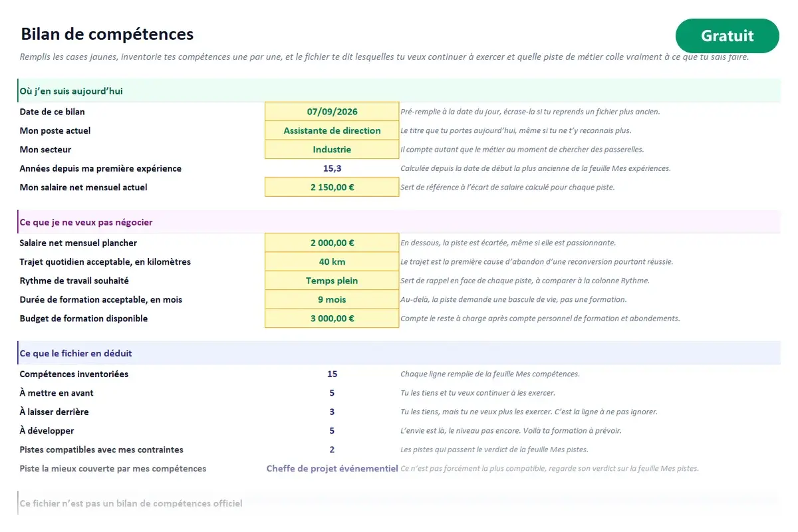Viewport: 798px width, 532px height.
Task: Click Pistes compatibles avec mes contraintes label
Action: (102, 450)
